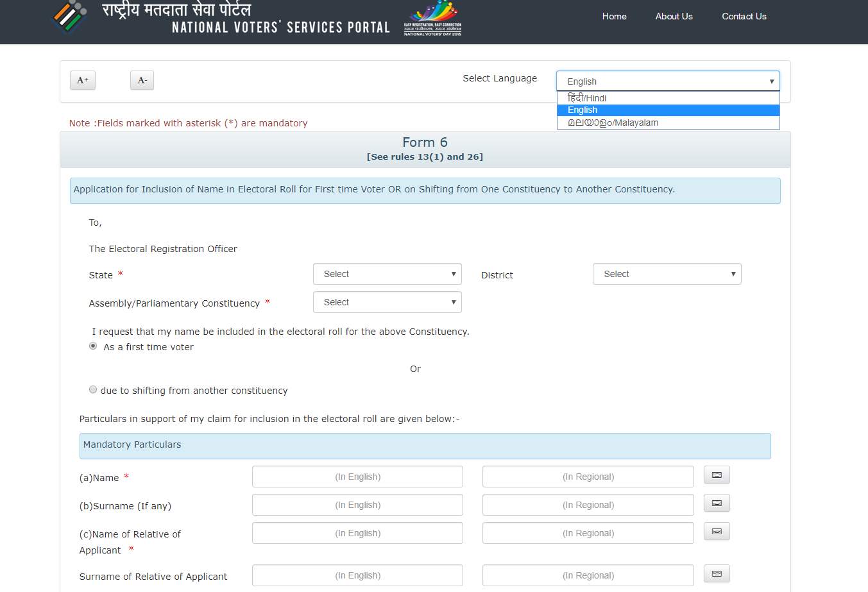Open the Assembly/Parliamentary Constituency dropdown
Image resolution: width=868 pixels, height=592 pixels.
point(387,302)
